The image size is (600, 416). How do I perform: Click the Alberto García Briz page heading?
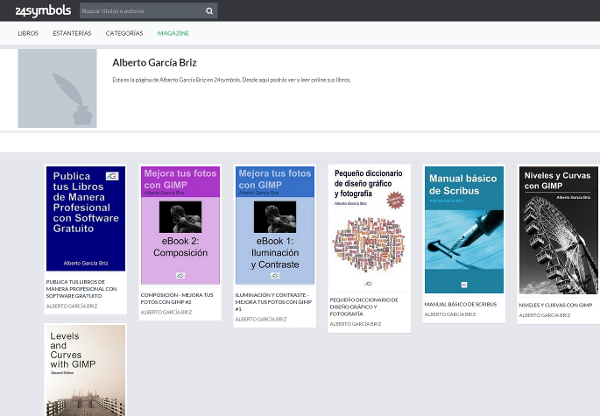click(155, 63)
